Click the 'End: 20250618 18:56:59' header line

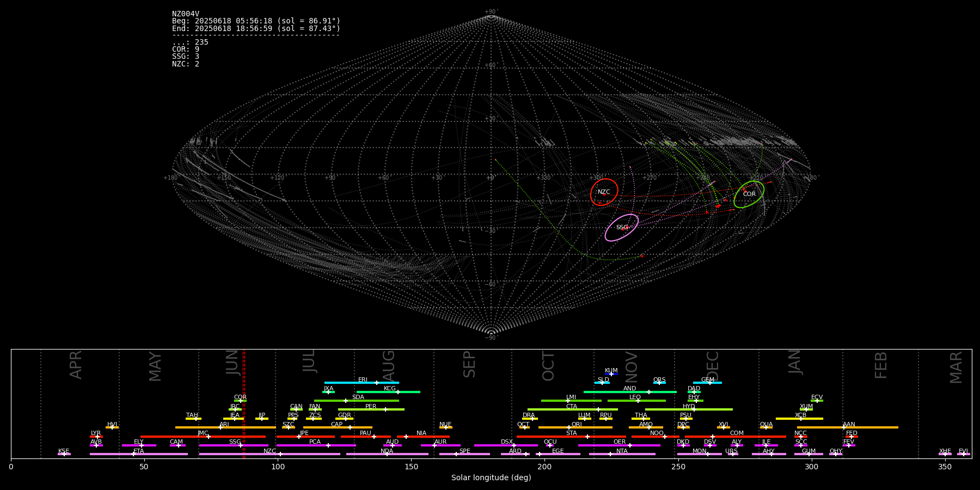(x=256, y=28)
